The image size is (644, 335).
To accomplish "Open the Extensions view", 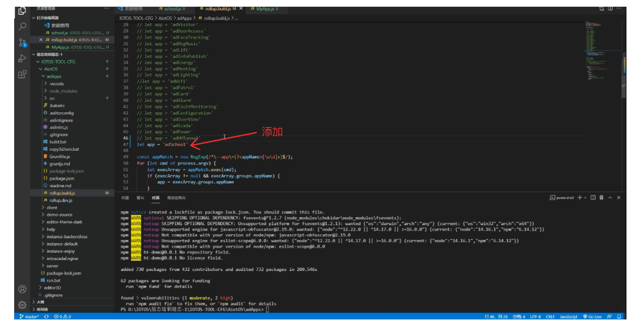I will tap(22, 74).
